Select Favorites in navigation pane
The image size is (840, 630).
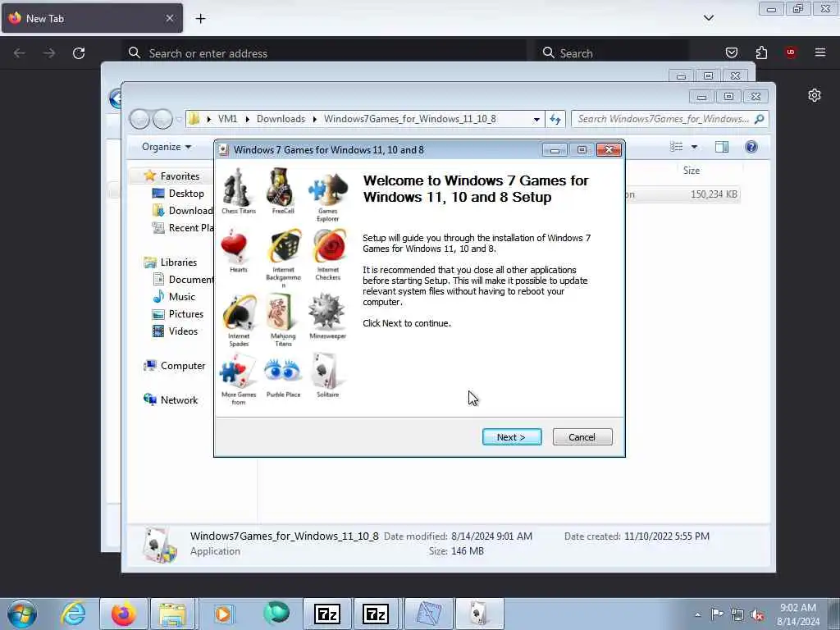point(180,176)
